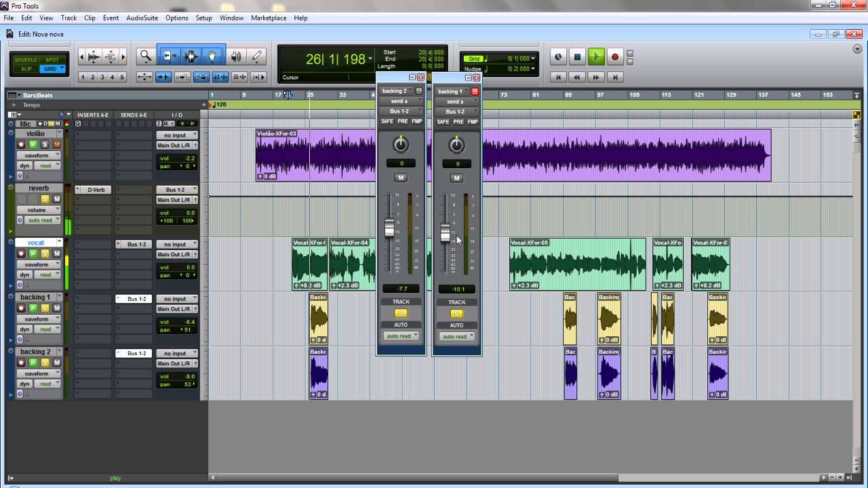Click horizontal zoom in arrow
868x488 pixels.
pyautogui.click(x=123, y=57)
